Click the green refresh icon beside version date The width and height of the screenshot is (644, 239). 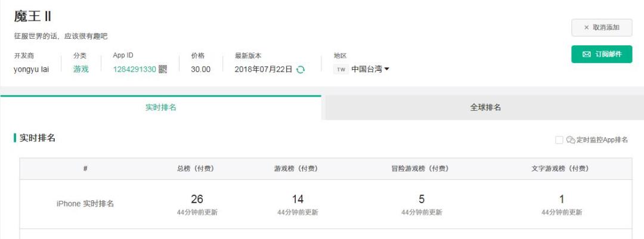pyautogui.click(x=301, y=69)
